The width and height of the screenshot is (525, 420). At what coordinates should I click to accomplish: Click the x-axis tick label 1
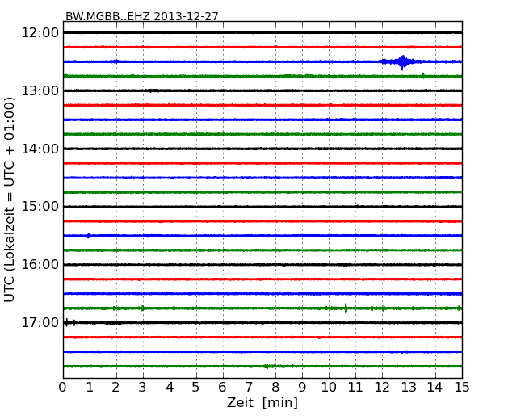[90, 388]
